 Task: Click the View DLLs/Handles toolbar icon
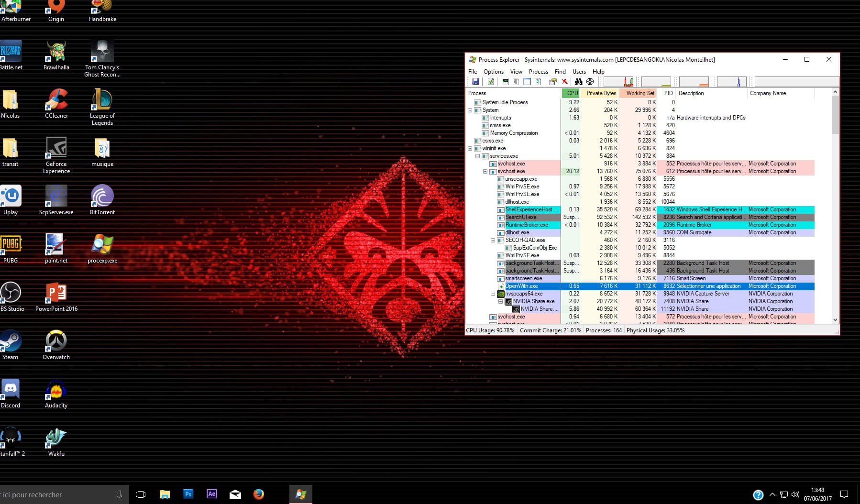click(x=538, y=82)
